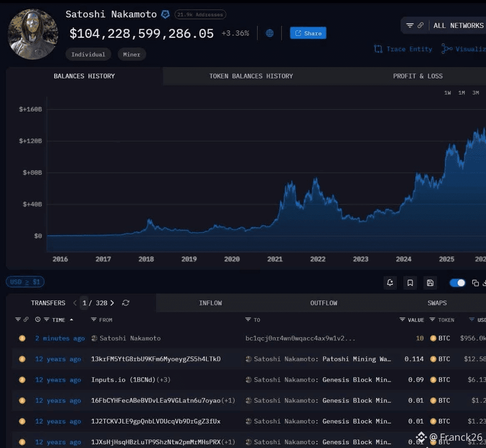The width and height of the screenshot is (486, 448).
Task: Open the filter icon next to ALL NETWORKS
Action: point(411,25)
